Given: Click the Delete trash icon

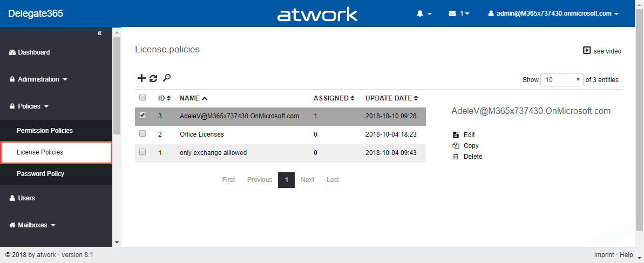Looking at the screenshot, I should click(456, 157).
